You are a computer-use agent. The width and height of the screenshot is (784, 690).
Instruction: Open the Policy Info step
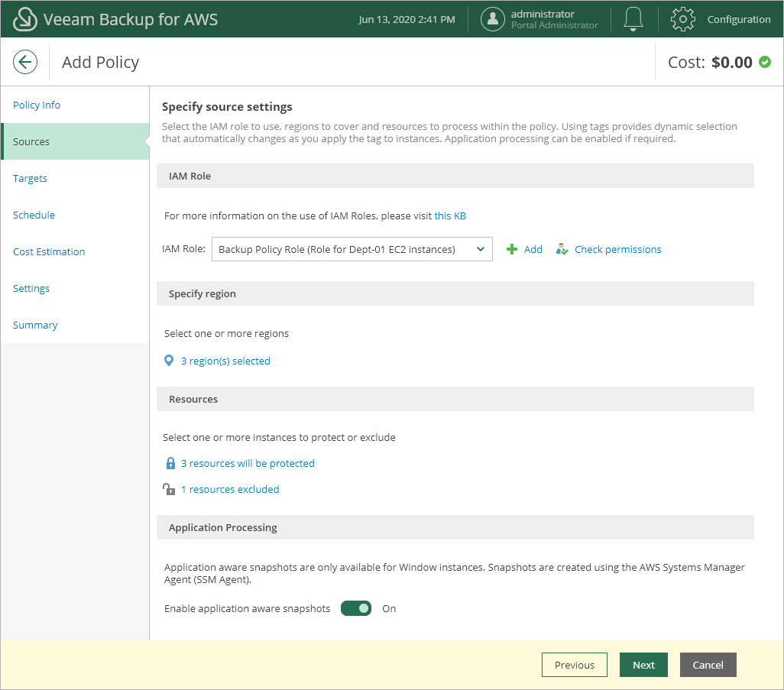pos(37,105)
